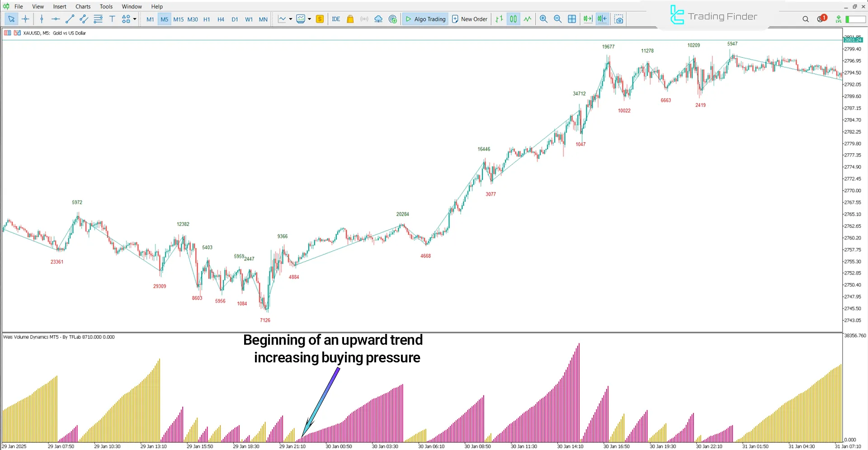Open the Market with the shopping bag icon
The width and height of the screenshot is (868, 450).
coord(350,19)
